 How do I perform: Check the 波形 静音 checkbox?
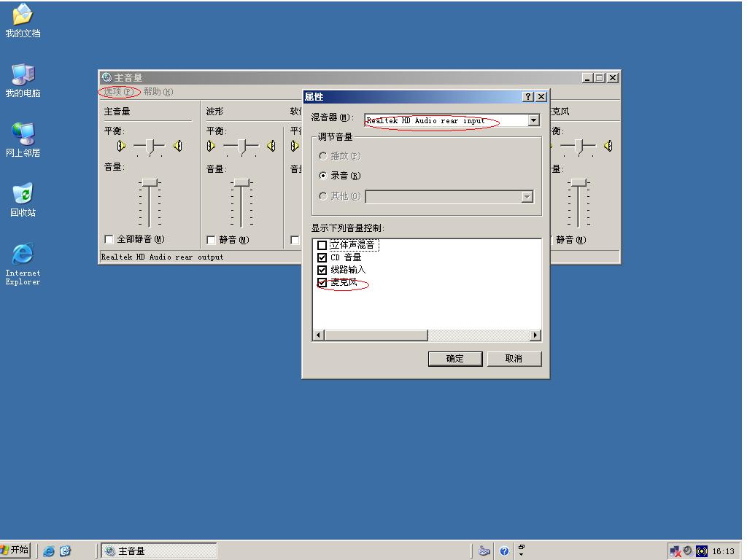point(211,240)
